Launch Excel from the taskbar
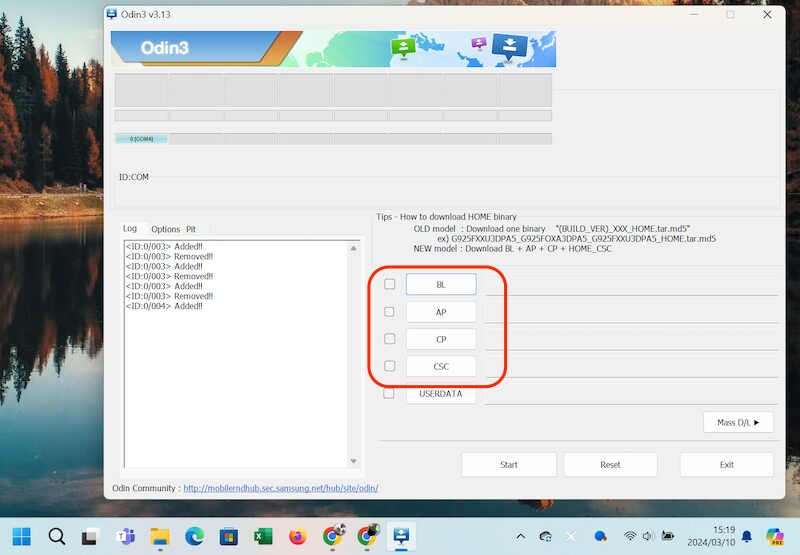Image resolution: width=800 pixels, height=555 pixels. click(263, 536)
